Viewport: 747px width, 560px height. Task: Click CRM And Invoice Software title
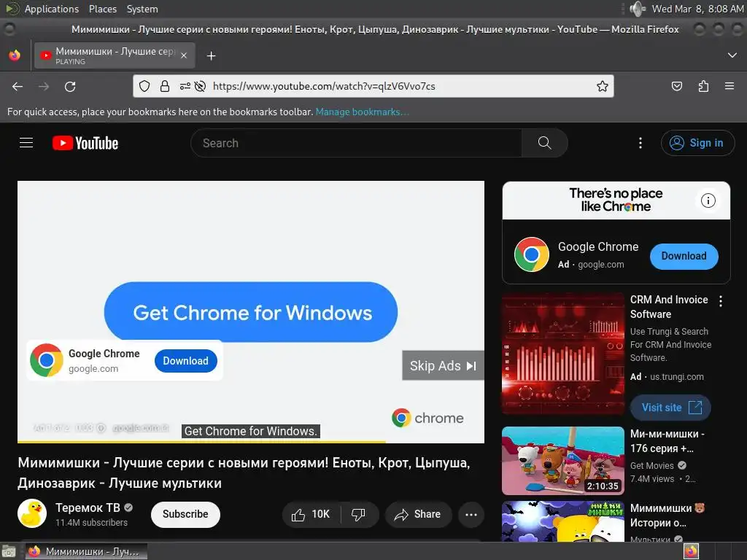point(669,307)
